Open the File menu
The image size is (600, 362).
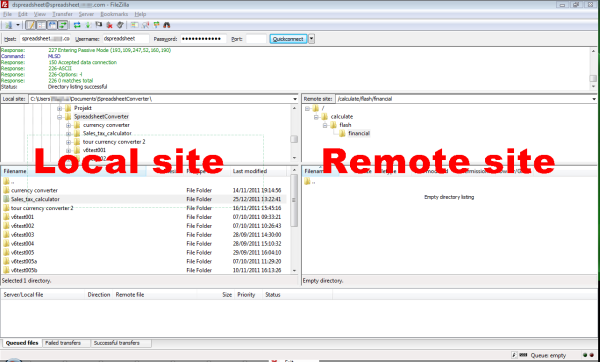[x=7, y=14]
